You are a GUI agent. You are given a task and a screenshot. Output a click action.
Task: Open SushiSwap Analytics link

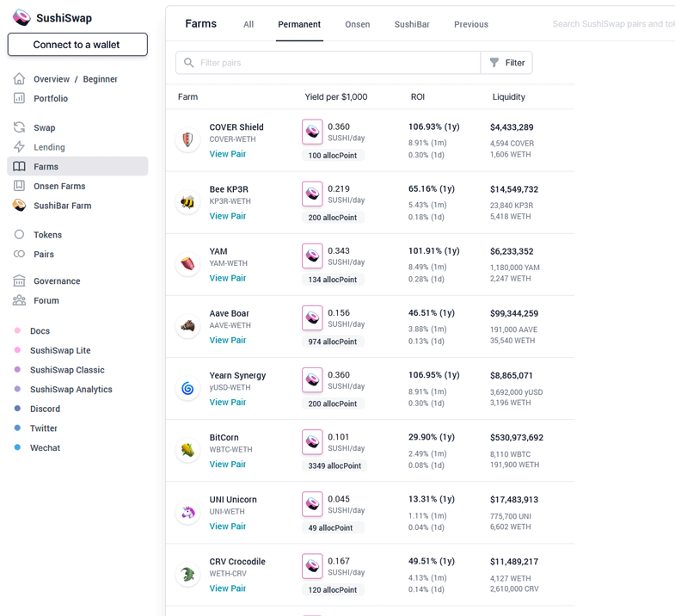tap(71, 389)
